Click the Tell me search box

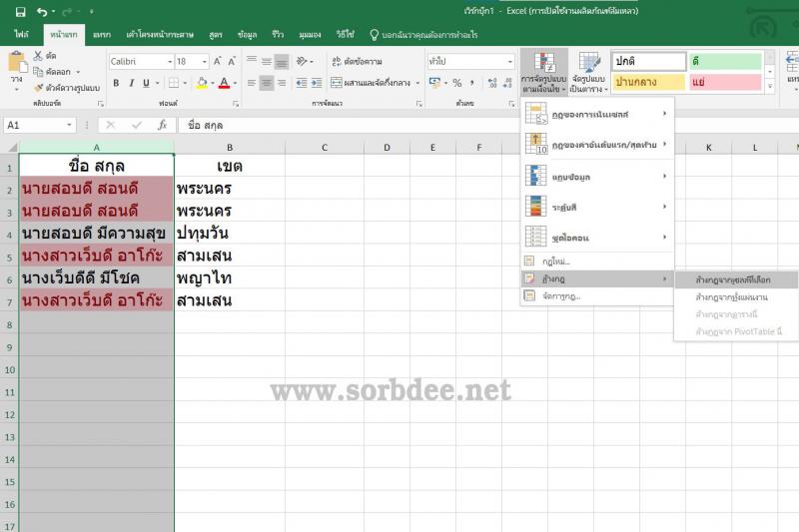point(423,35)
